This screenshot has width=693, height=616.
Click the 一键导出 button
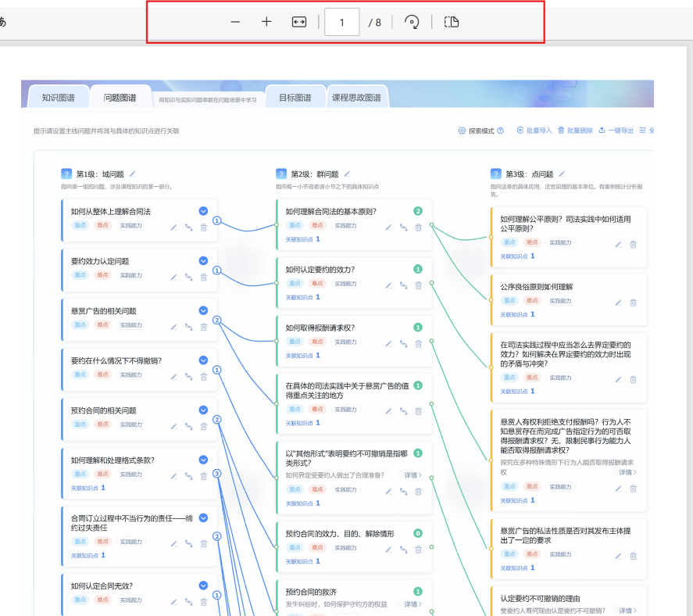[x=616, y=131]
